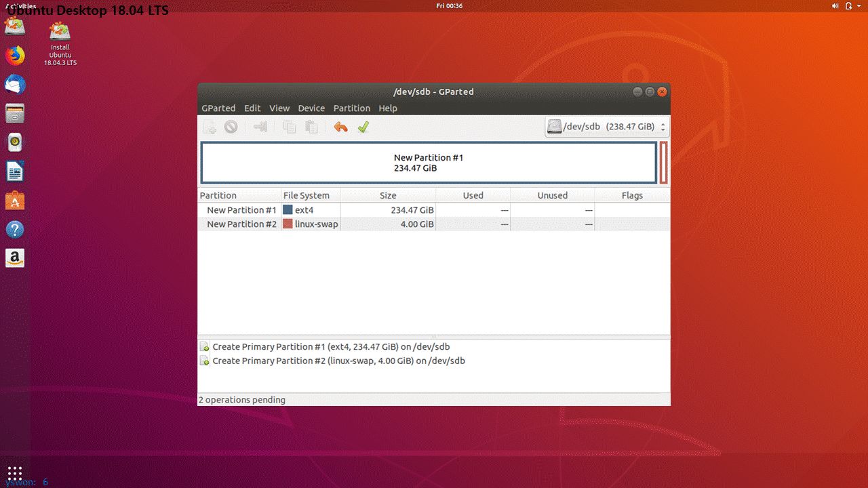Select the New Partition #1 table row

(x=434, y=210)
